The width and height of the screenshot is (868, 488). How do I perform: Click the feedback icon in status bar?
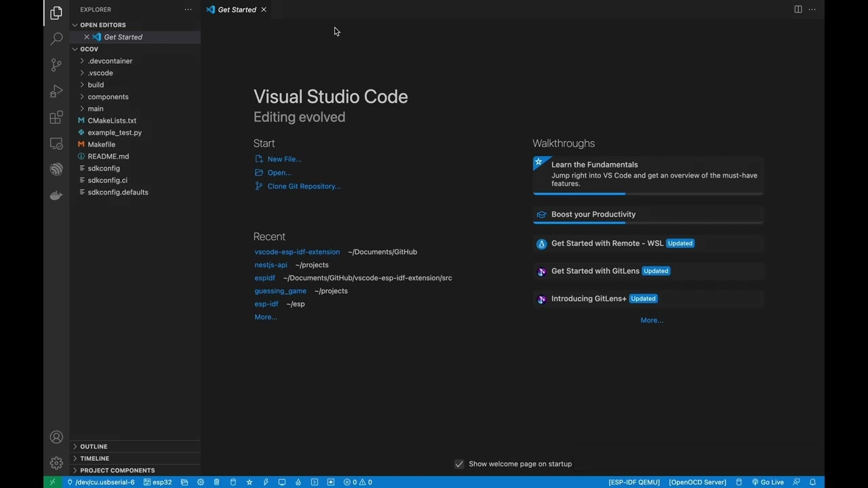796,482
